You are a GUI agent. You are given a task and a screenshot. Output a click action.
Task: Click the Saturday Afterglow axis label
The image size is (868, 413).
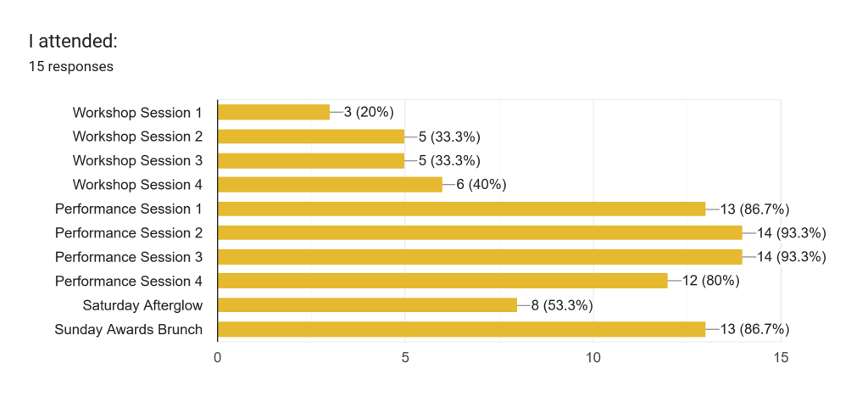[x=142, y=305]
